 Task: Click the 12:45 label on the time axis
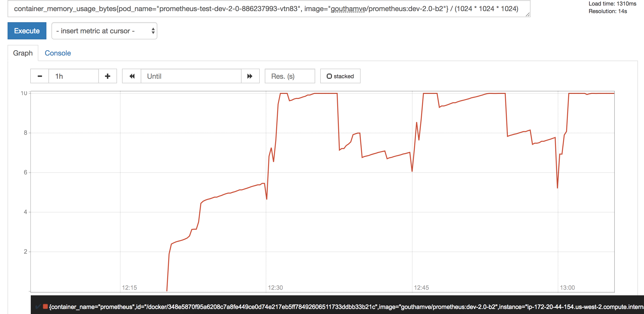(x=421, y=287)
